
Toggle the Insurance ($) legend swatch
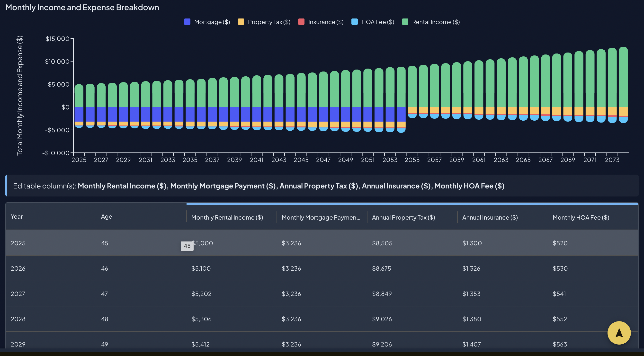point(301,22)
